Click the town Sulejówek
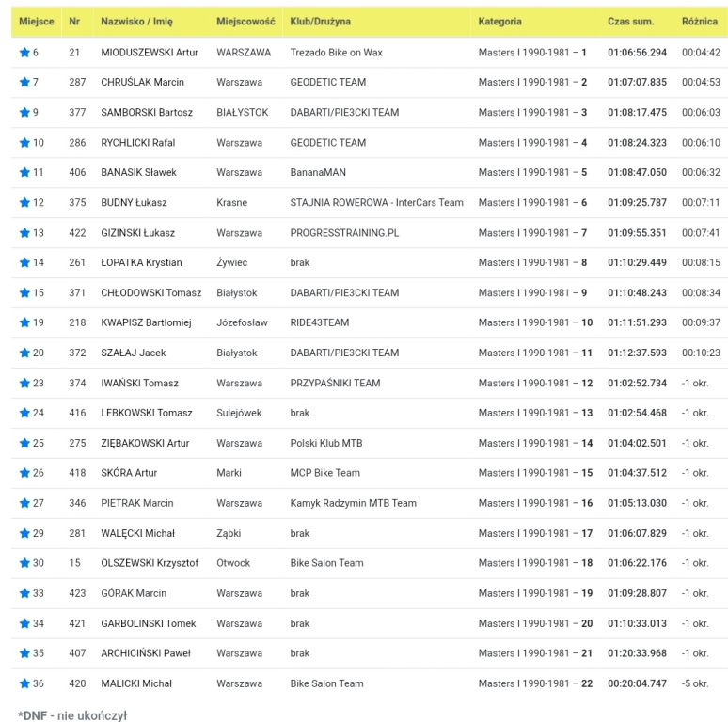Viewport: 728px width, 722px height. (x=239, y=413)
